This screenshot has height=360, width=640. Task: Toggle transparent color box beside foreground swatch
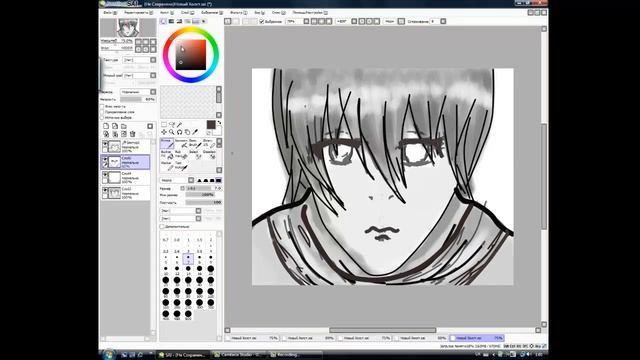tap(209, 133)
